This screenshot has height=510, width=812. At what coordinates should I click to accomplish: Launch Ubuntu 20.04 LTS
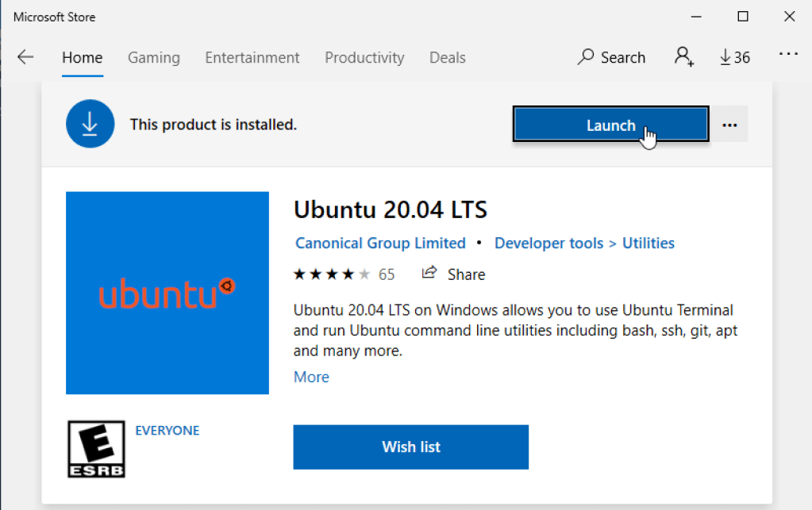pos(610,125)
